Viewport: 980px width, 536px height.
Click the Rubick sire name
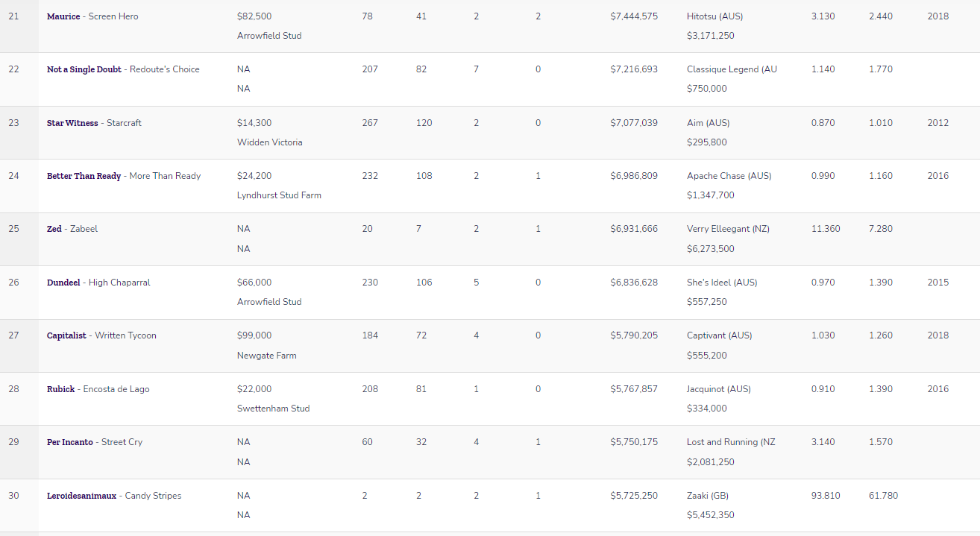click(60, 389)
